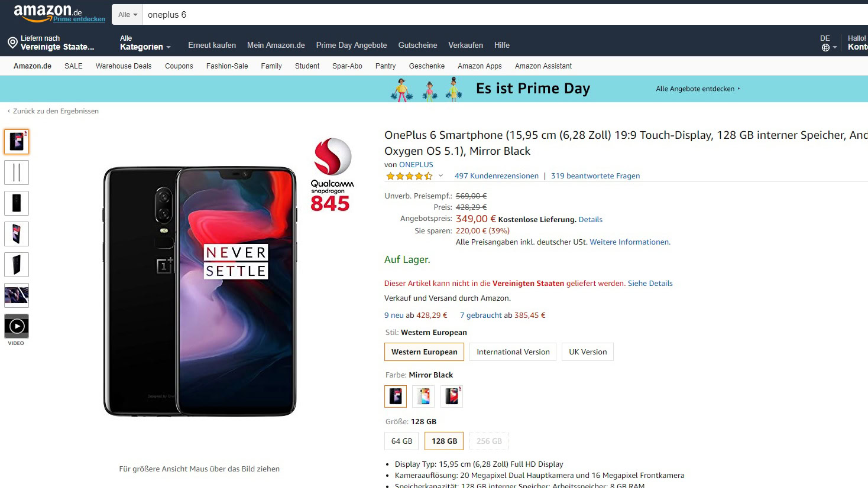Select the Western European style option
Image resolution: width=868 pixels, height=488 pixels.
(424, 352)
